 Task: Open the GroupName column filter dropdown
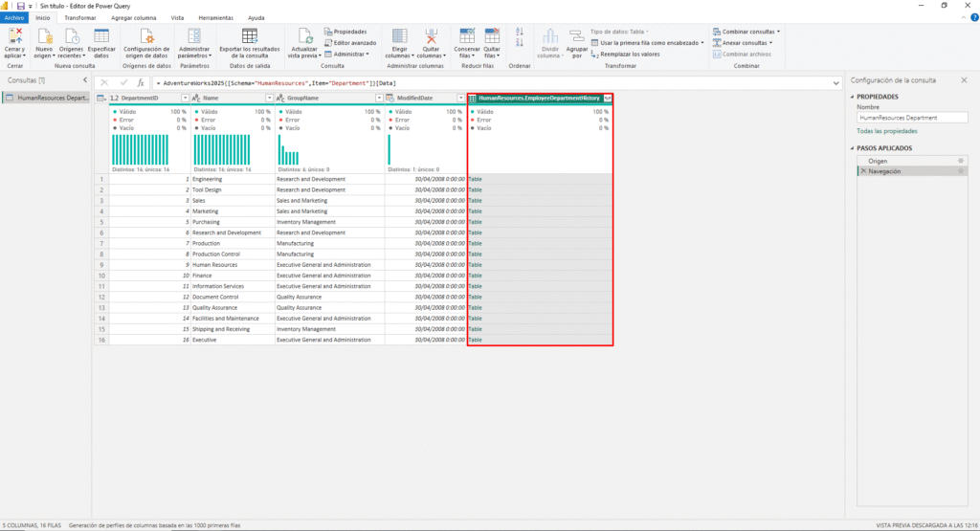tap(378, 99)
